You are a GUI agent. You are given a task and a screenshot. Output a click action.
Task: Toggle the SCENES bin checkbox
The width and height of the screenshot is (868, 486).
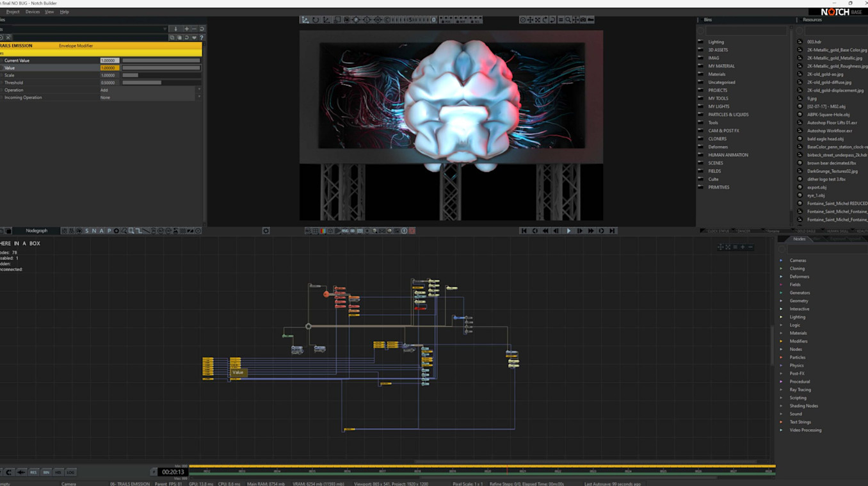[x=700, y=163]
